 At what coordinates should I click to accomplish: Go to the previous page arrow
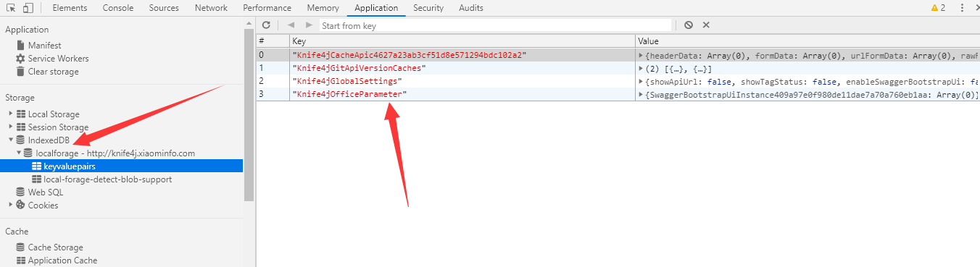[291, 25]
